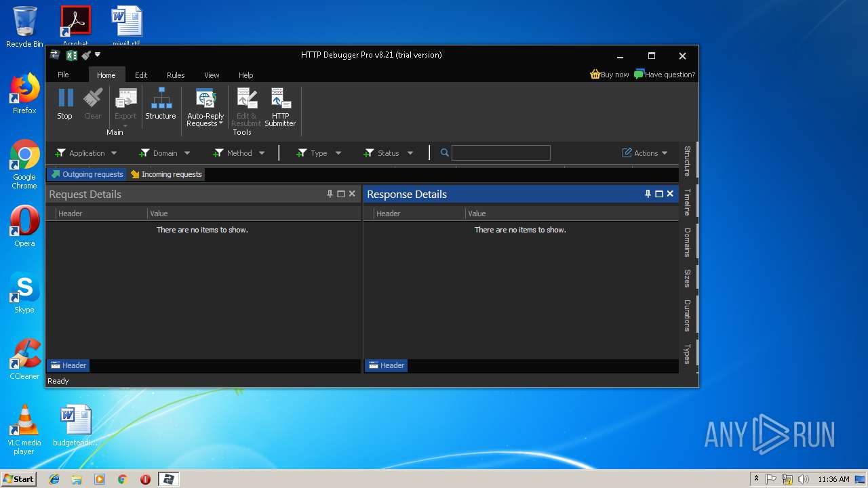Open the Edit ribbon tab
The height and width of the screenshot is (488, 868).
141,75
